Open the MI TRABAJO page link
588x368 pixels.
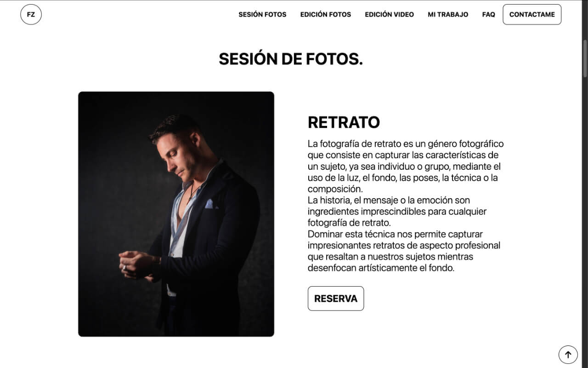448,14
